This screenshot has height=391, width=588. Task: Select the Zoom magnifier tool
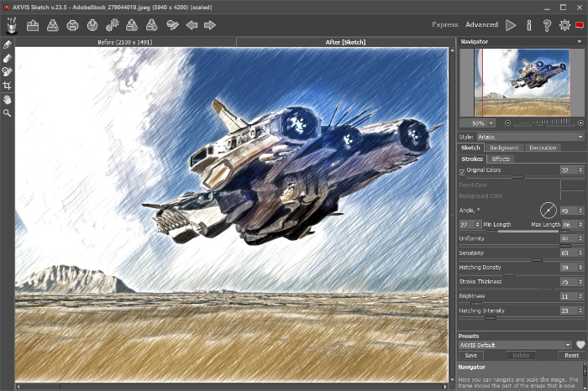pos(8,112)
